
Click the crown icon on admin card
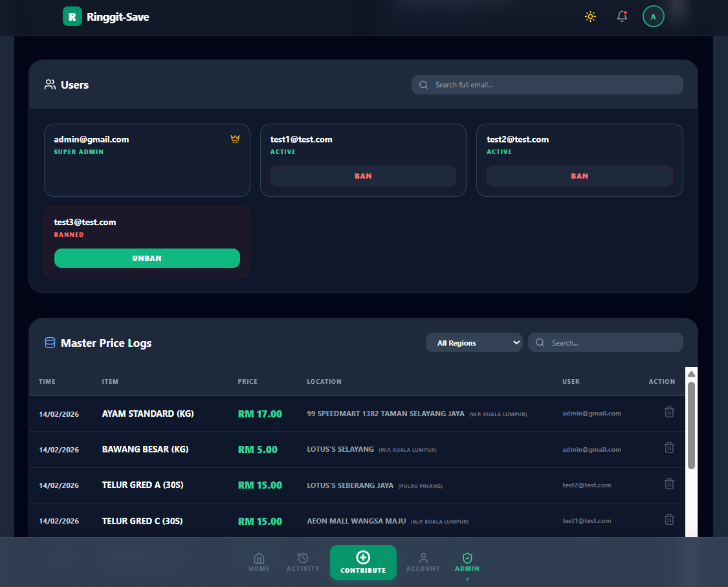235,139
